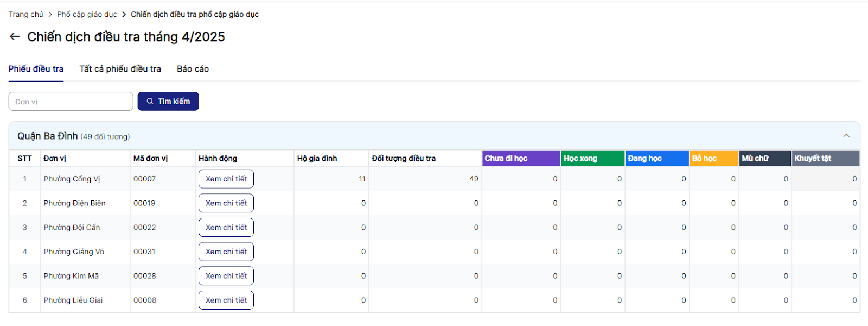Click the blue Đang học column header
The height and width of the screenshot is (326, 868).
656,159
